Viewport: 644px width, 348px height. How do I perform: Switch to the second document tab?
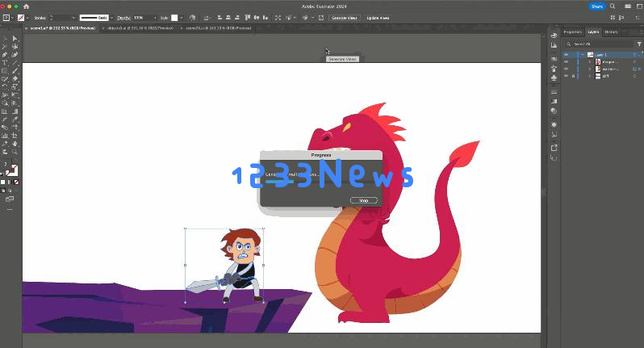click(x=140, y=28)
